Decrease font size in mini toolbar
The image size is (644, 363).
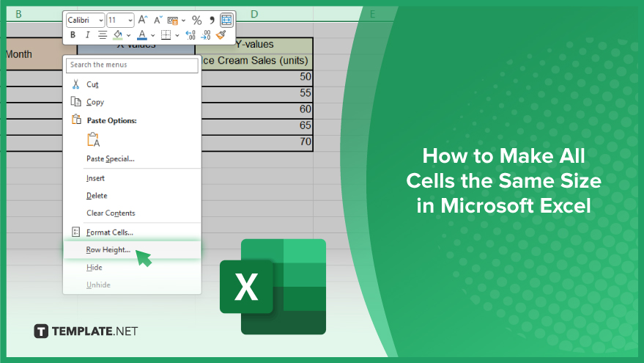tap(158, 20)
